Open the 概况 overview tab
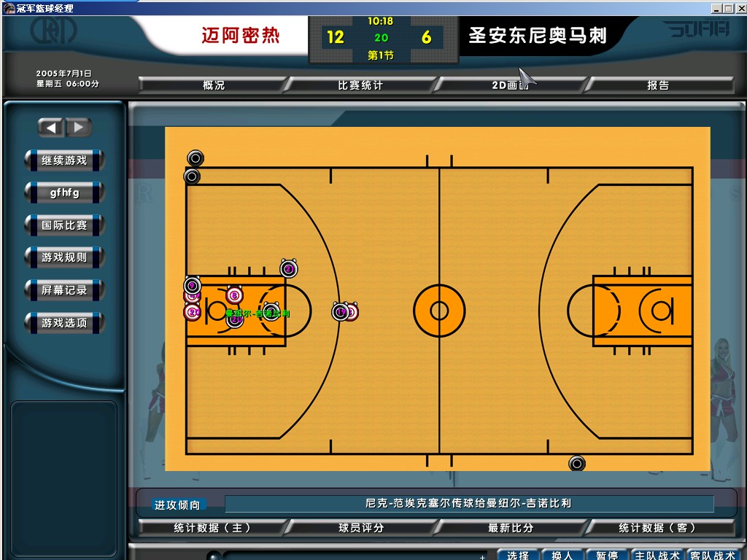The height and width of the screenshot is (560, 747). [x=214, y=85]
